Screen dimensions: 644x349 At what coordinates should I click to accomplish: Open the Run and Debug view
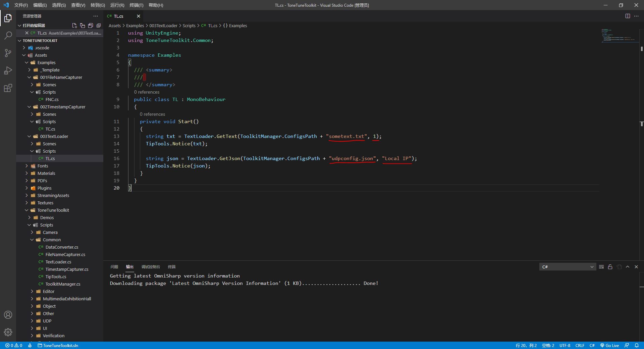8,70
